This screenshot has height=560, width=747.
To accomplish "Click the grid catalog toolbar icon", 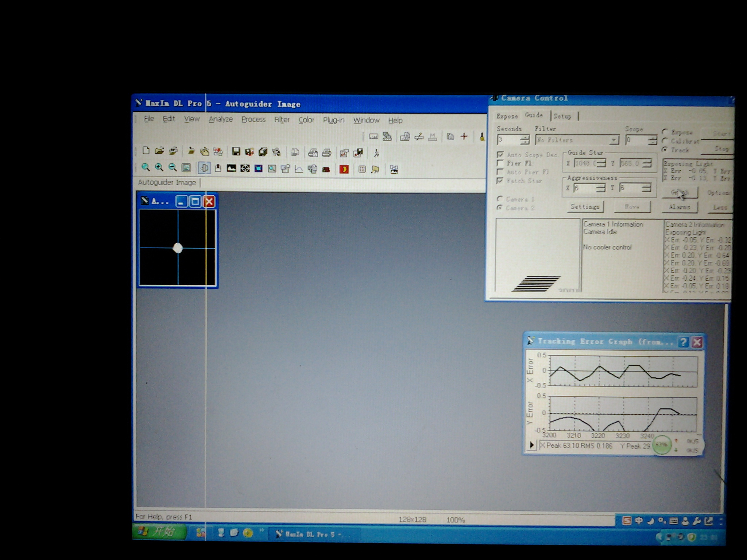I will tap(362, 169).
